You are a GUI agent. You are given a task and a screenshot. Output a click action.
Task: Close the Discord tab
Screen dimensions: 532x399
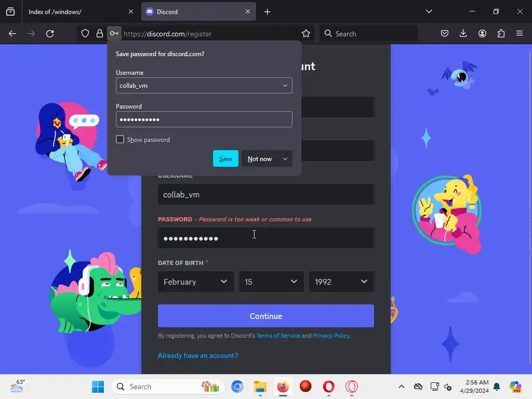click(x=248, y=11)
